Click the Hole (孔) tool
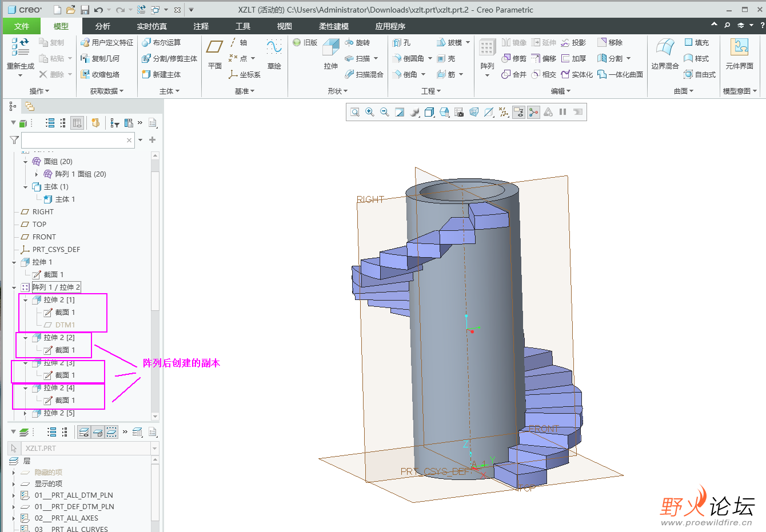The width and height of the screenshot is (766, 532). tap(402, 43)
